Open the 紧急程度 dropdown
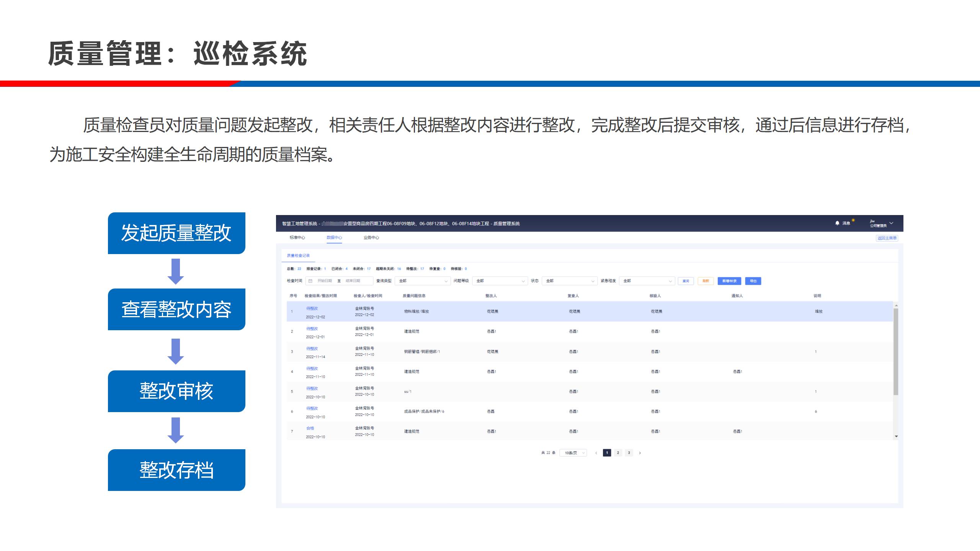Image resolution: width=980 pixels, height=551 pixels. (x=647, y=281)
